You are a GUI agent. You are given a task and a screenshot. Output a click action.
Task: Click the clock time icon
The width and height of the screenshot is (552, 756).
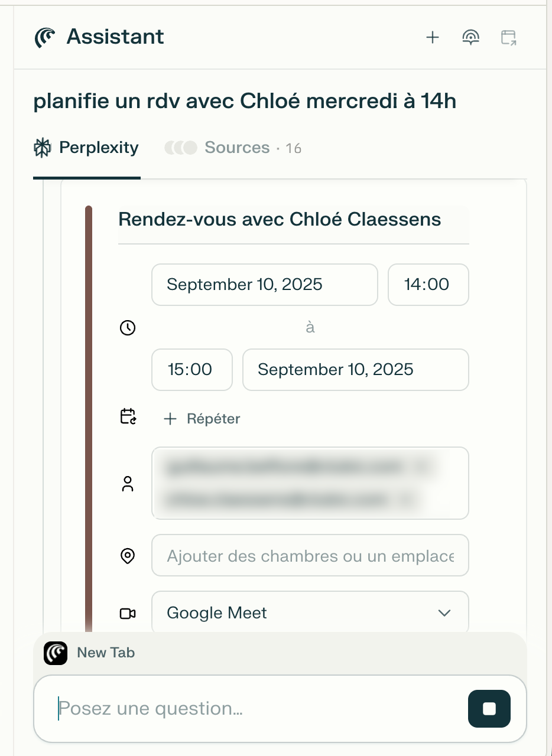pyautogui.click(x=128, y=328)
